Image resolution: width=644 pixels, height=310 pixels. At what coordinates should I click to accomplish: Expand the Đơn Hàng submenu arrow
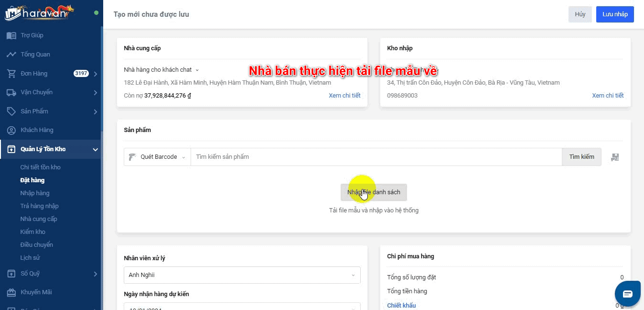[x=96, y=74]
